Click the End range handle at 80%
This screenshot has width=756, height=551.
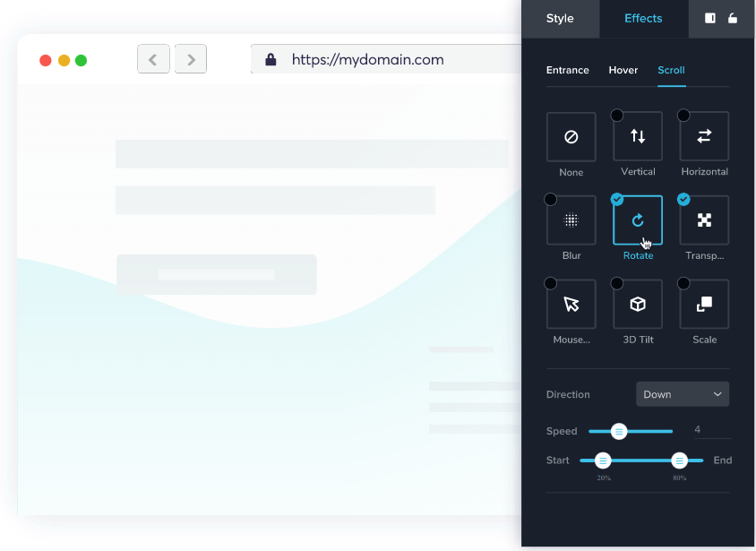[x=679, y=461]
